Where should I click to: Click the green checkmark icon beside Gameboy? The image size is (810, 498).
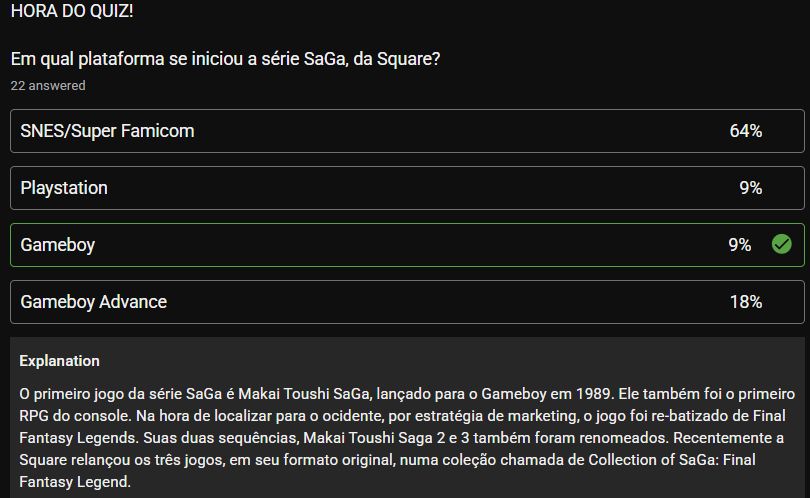coord(782,244)
